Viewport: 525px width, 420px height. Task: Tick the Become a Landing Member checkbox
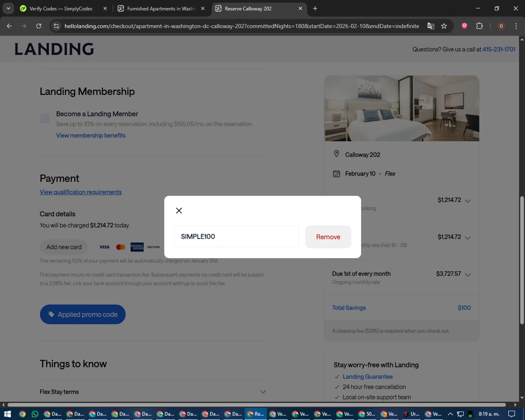45,118
